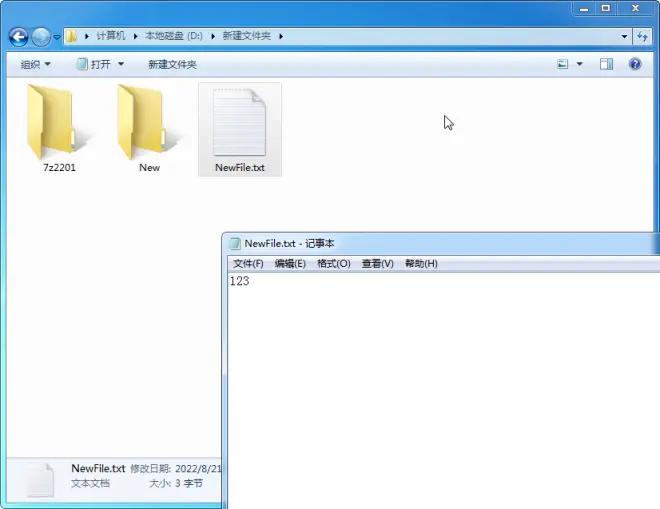This screenshot has width=660, height=509.
Task: Click the 大小: 3 字节 detail
Action: point(176,483)
